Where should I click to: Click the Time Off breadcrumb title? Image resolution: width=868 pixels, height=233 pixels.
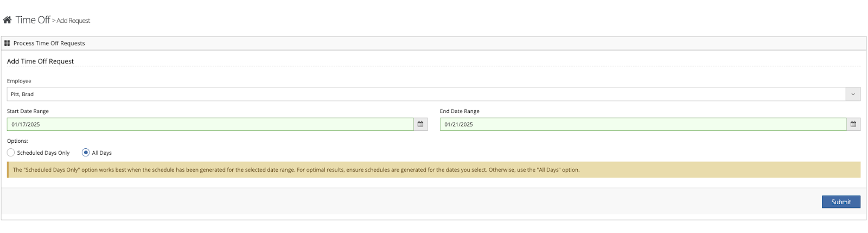pos(33,20)
